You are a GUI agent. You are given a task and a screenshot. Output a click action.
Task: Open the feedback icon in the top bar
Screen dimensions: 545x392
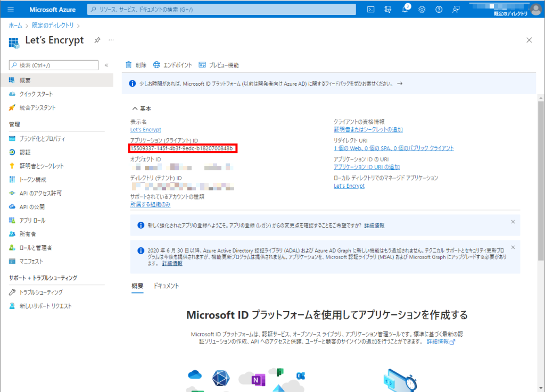point(456,10)
